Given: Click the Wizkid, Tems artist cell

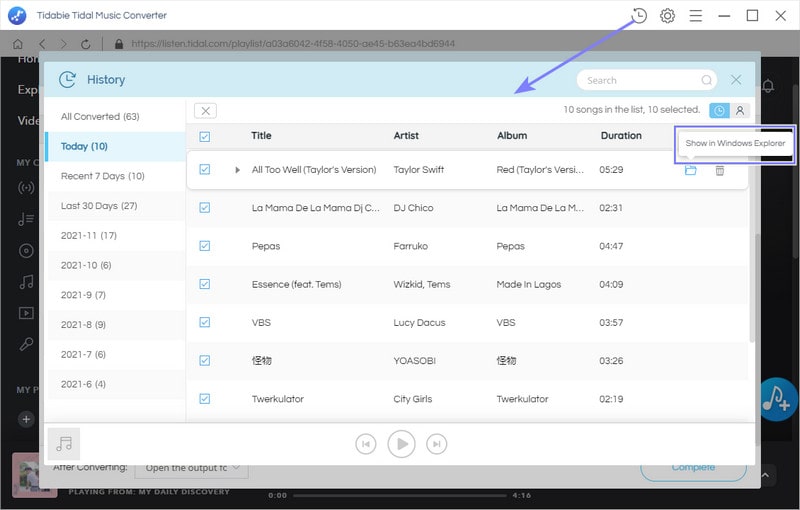Looking at the screenshot, I should pos(422,284).
